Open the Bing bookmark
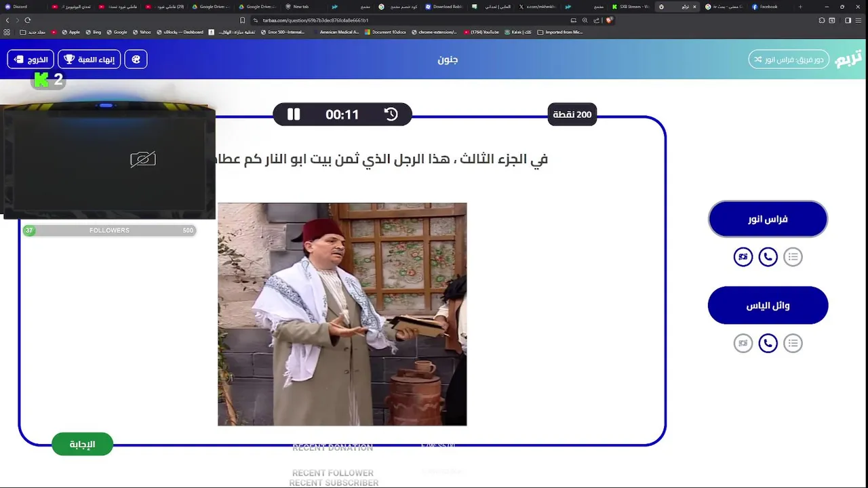This screenshot has width=868, height=488. [x=94, y=32]
